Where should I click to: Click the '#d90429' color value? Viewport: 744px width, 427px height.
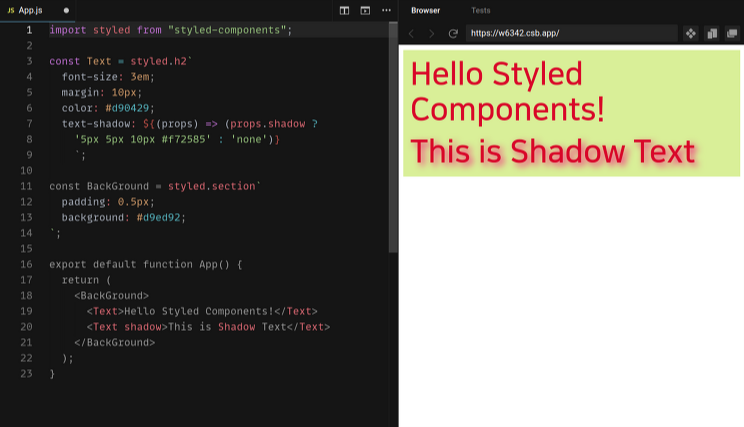(127, 108)
